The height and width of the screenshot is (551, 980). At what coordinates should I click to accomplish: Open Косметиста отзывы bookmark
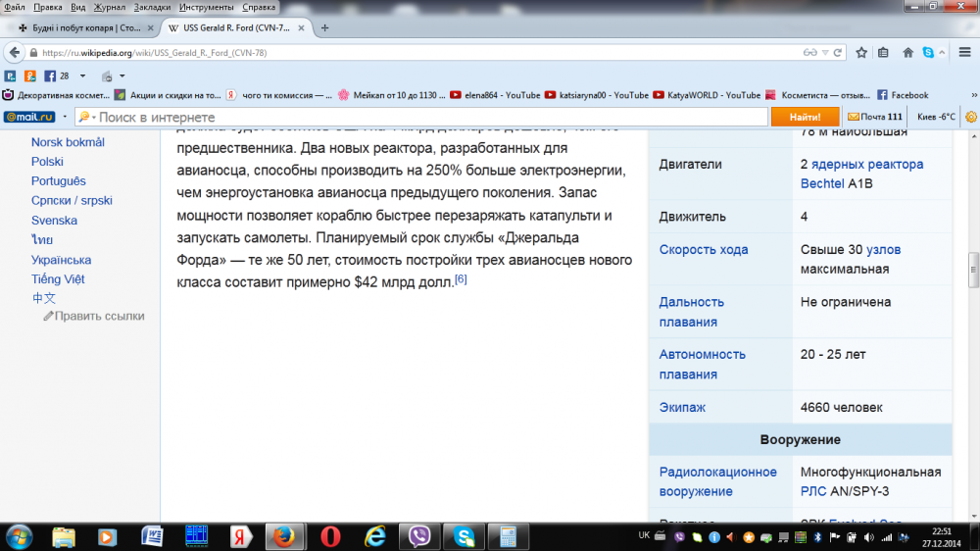click(817, 95)
